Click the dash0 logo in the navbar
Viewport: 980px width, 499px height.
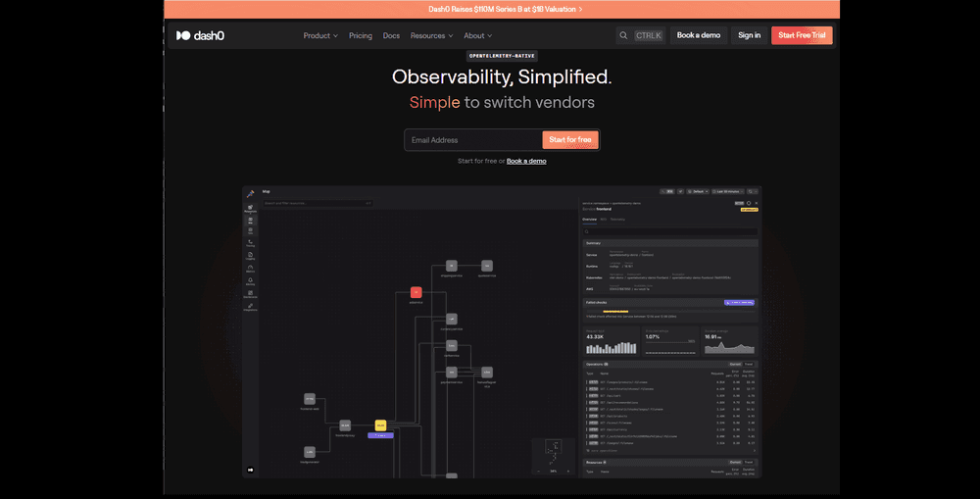click(x=197, y=35)
